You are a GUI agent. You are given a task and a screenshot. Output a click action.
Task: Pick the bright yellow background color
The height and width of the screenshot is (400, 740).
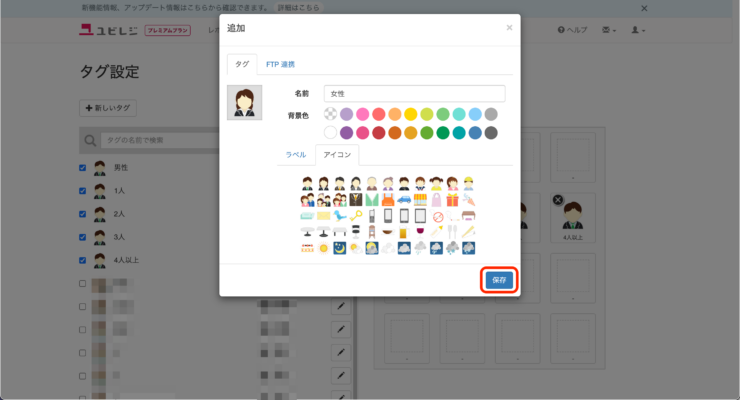click(411, 114)
